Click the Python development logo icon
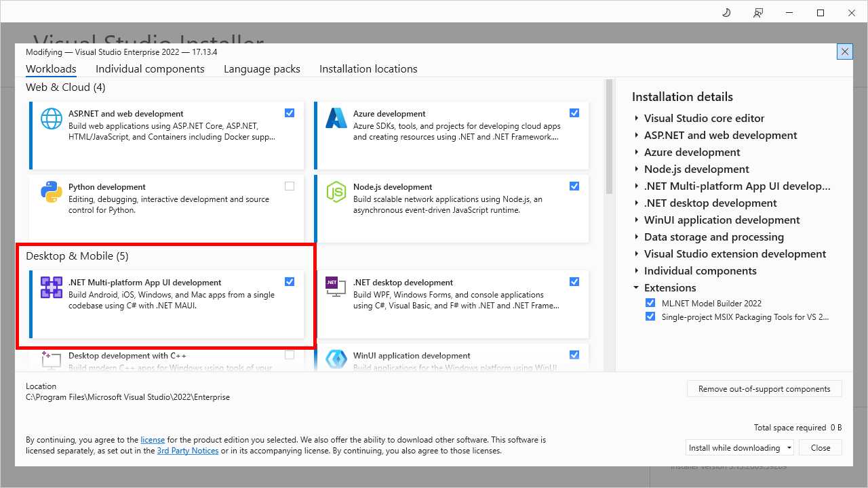 click(52, 192)
